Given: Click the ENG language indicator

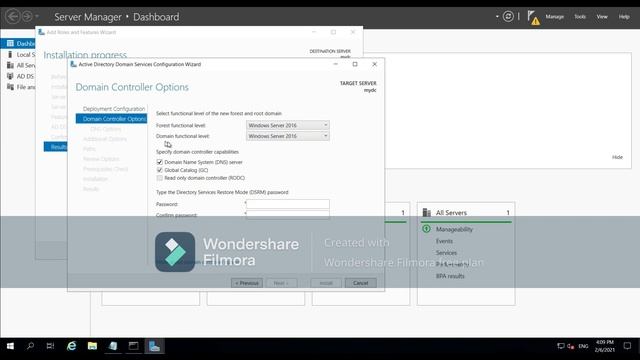Looking at the screenshot, I should click(x=583, y=346).
